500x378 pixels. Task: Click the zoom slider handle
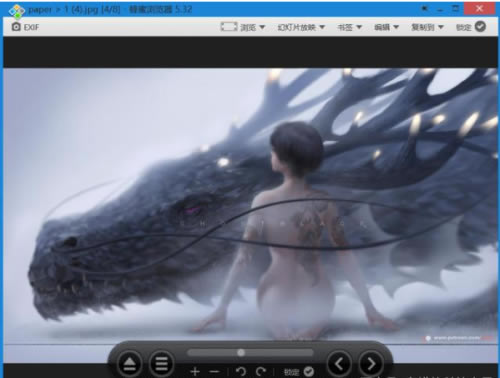pyautogui.click(x=241, y=352)
